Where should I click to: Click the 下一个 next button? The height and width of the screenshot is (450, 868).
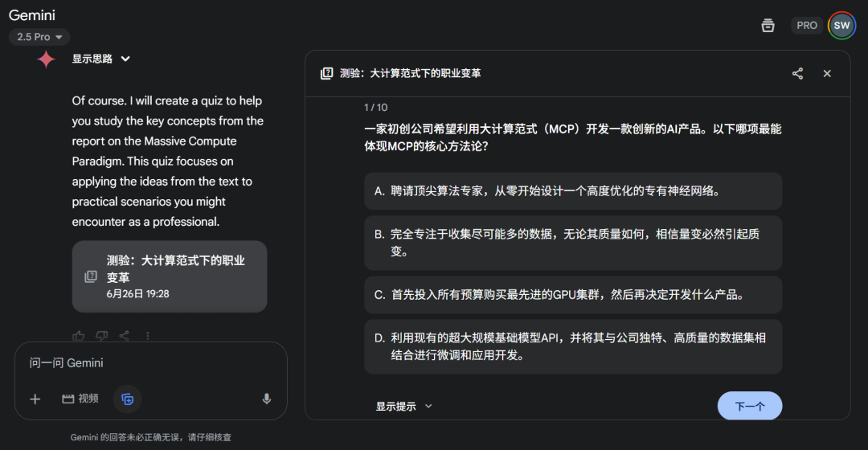[x=749, y=407]
